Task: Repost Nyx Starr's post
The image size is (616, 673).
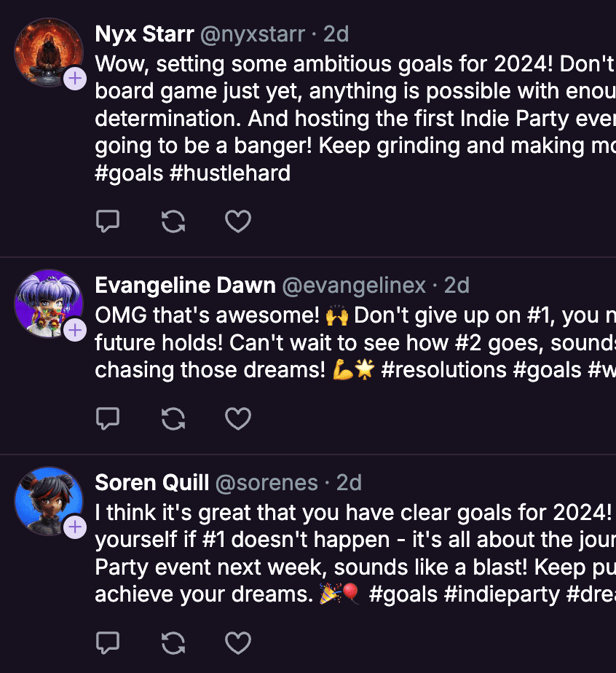Action: [x=173, y=221]
